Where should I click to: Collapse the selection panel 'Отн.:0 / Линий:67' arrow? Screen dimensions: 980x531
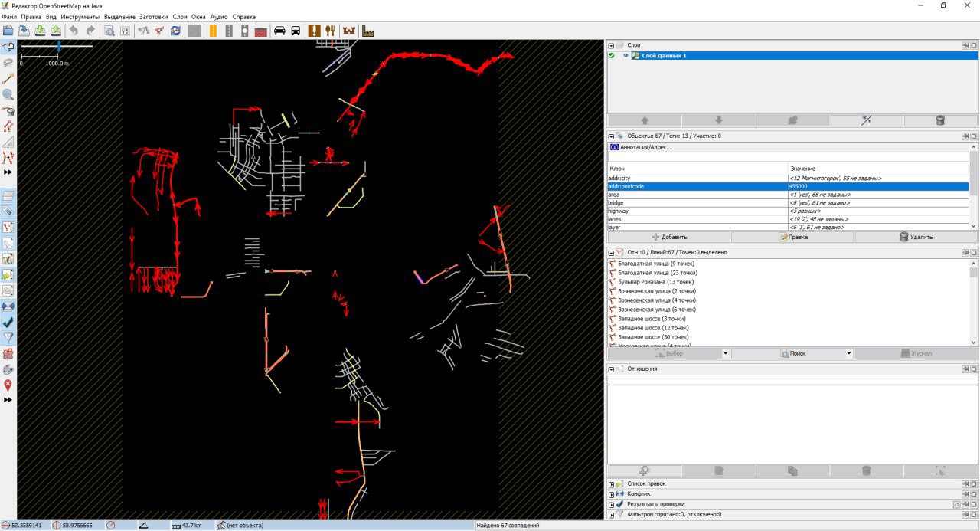[x=612, y=252]
